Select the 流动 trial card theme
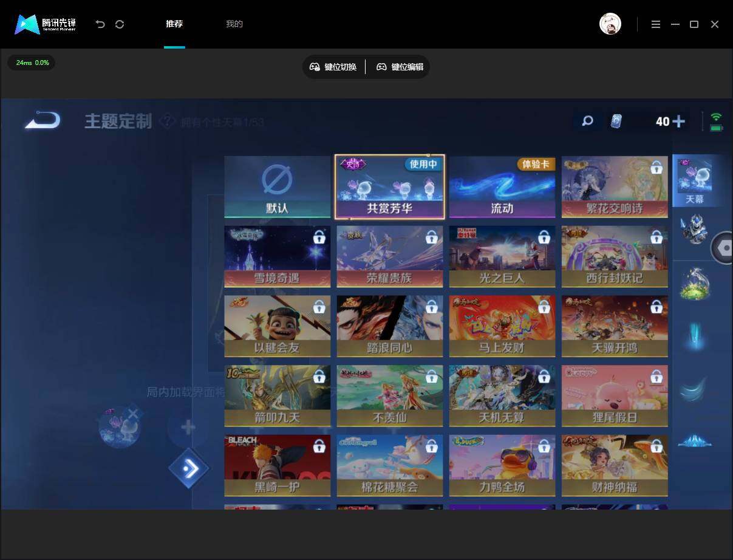733x560 pixels. (502, 187)
